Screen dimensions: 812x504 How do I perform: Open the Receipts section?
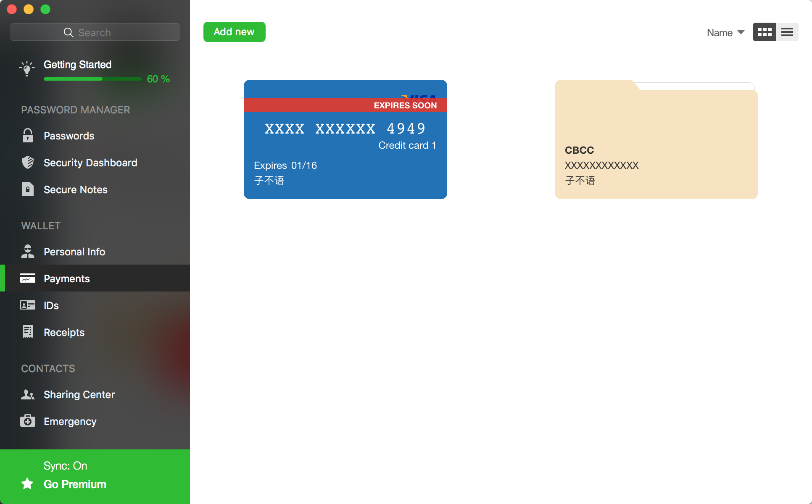(64, 332)
